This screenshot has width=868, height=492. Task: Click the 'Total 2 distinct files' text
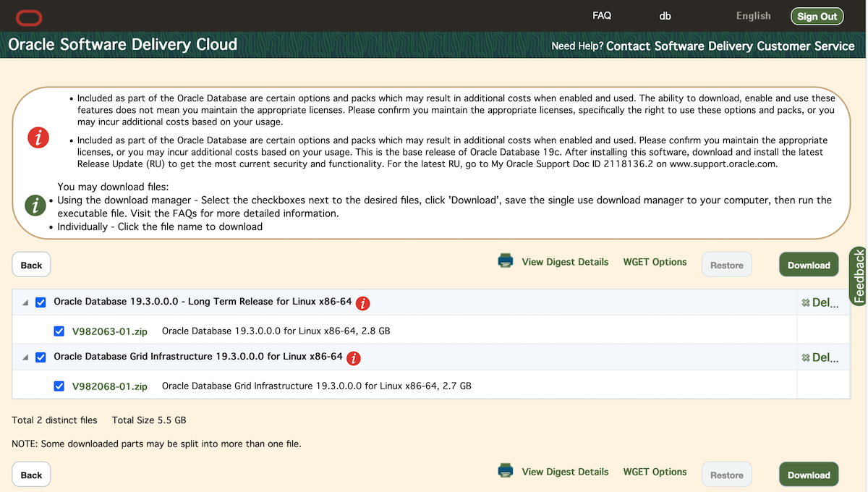(54, 420)
